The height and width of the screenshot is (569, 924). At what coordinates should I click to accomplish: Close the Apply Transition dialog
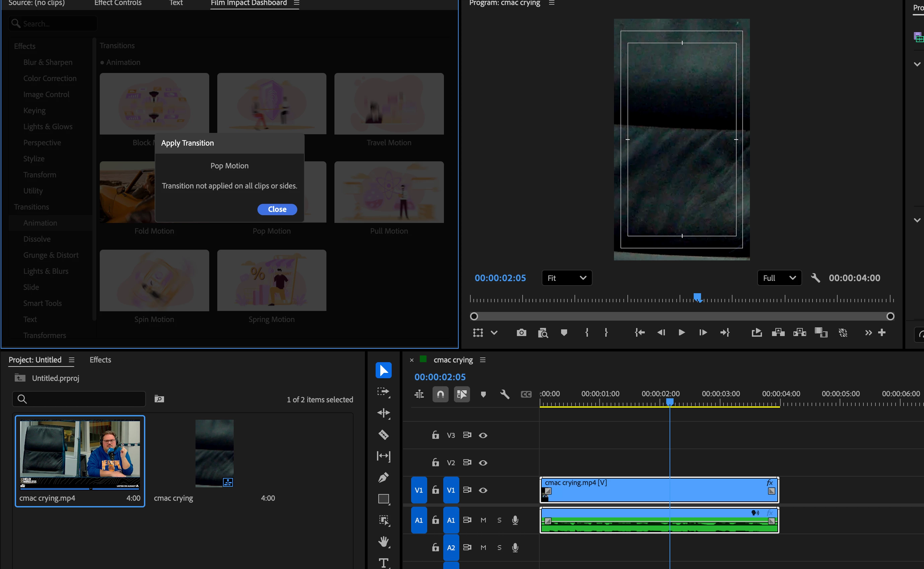(278, 209)
